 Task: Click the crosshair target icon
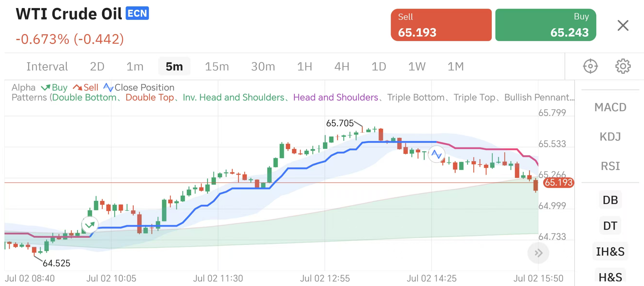point(590,66)
